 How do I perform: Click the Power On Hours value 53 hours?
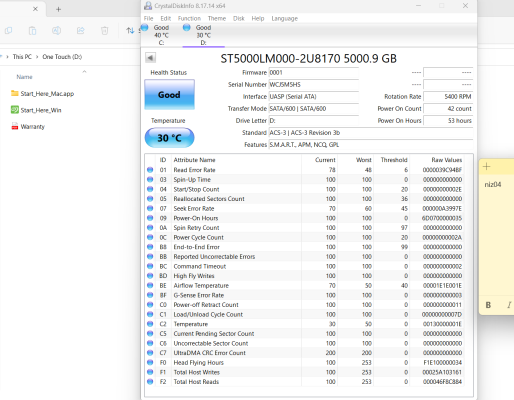(x=448, y=121)
